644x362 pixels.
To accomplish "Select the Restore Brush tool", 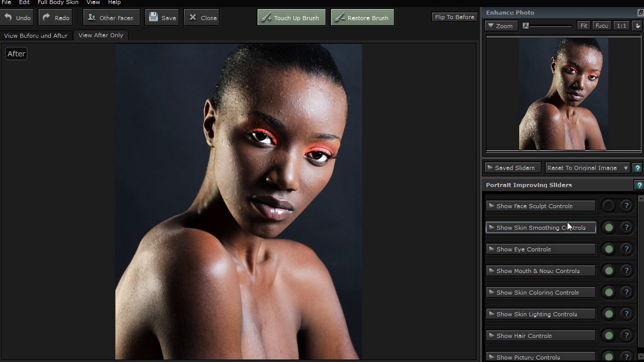I will [362, 18].
